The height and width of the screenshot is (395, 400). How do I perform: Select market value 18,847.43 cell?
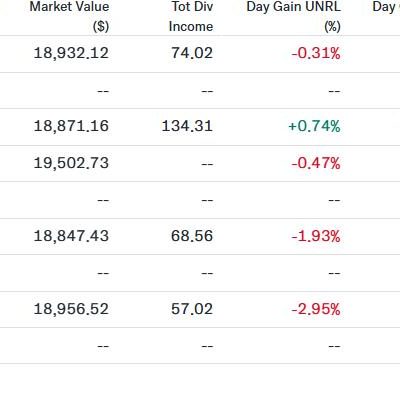click(x=71, y=236)
